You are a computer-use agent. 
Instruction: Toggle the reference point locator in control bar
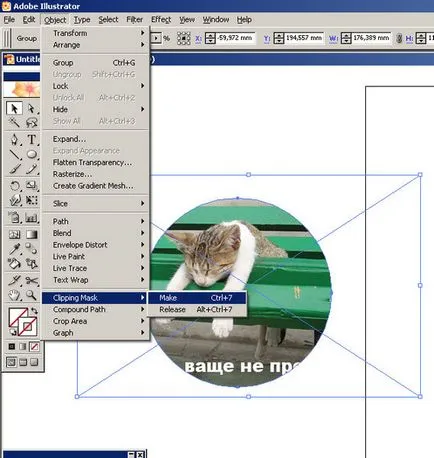pyautogui.click(x=184, y=38)
